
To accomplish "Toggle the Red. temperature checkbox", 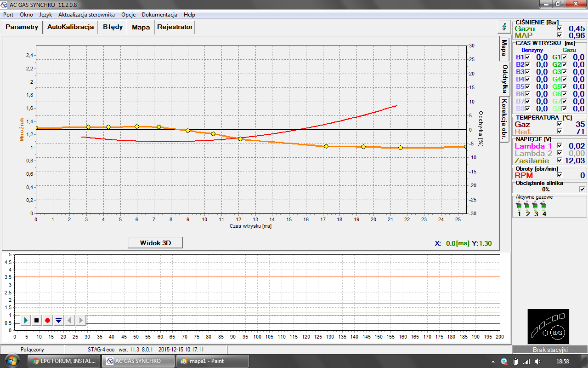I will pyautogui.click(x=560, y=132).
